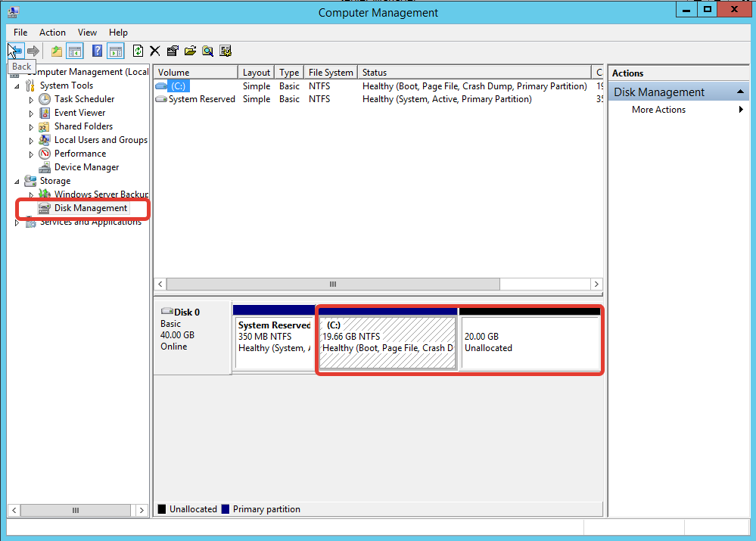Click the Up One Level folder icon
The height and width of the screenshot is (541, 756).
click(57, 51)
